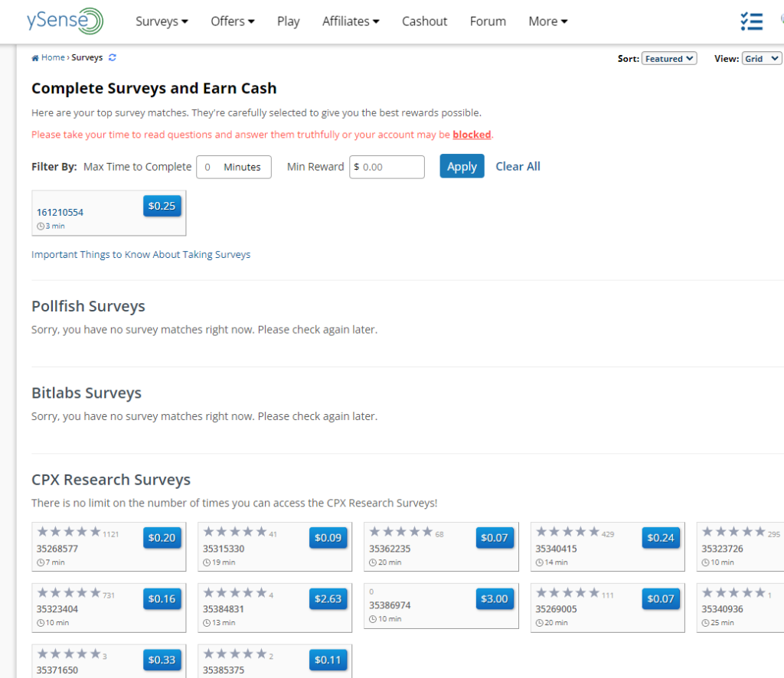The image size is (784, 678).
Task: Open the Cashout page
Action: [424, 21]
